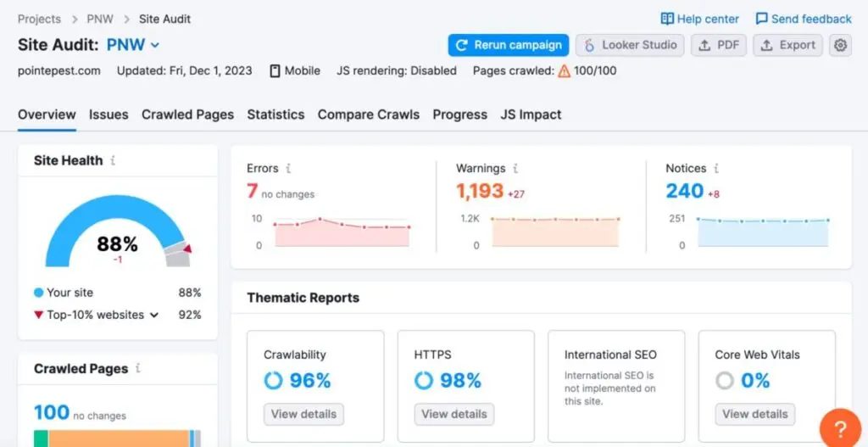This screenshot has width=868, height=447.
Task: Export report with the PDF button
Action: tap(719, 46)
